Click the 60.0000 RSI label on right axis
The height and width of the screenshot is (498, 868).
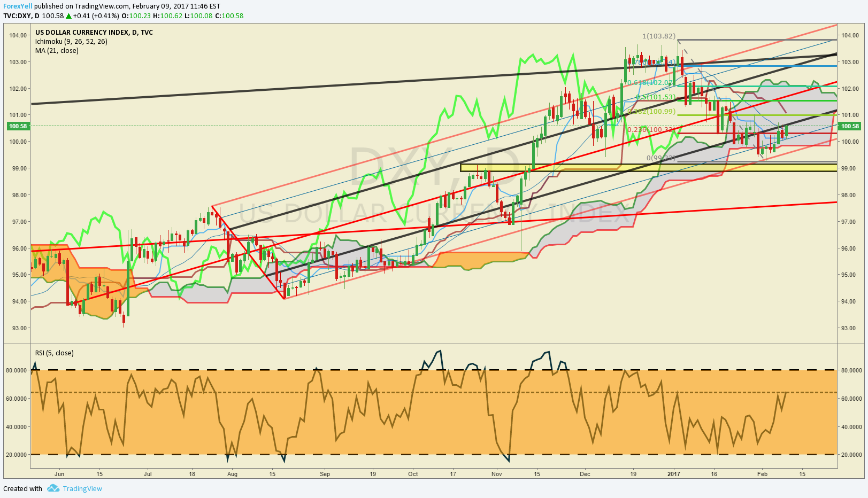(851, 399)
